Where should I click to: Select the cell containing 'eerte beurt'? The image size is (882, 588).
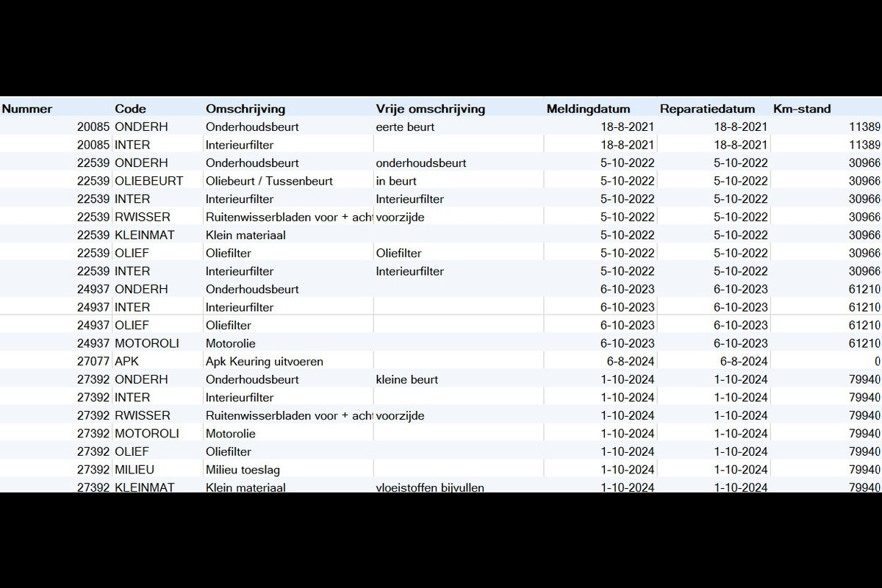459,126
